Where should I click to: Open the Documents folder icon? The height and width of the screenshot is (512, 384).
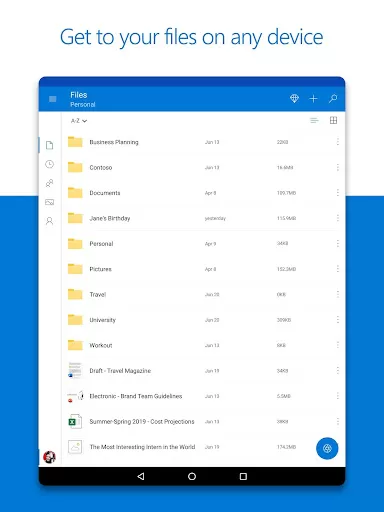coord(75,192)
